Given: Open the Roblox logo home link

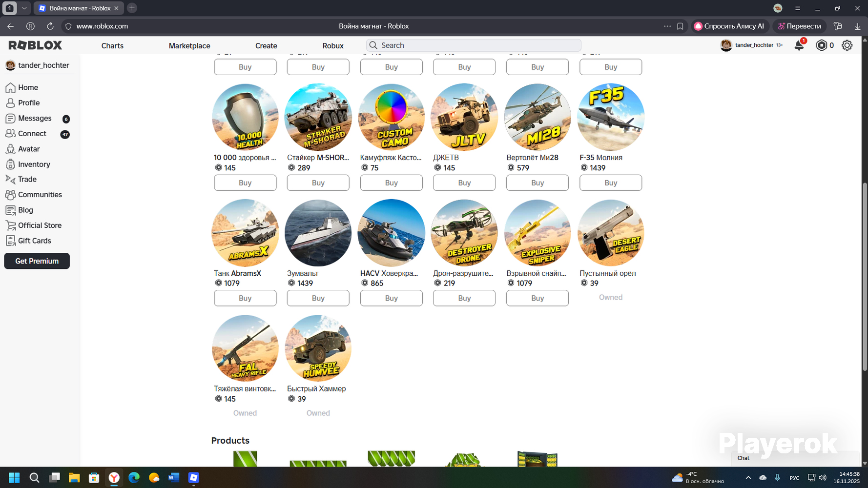Looking at the screenshot, I should click(35, 45).
